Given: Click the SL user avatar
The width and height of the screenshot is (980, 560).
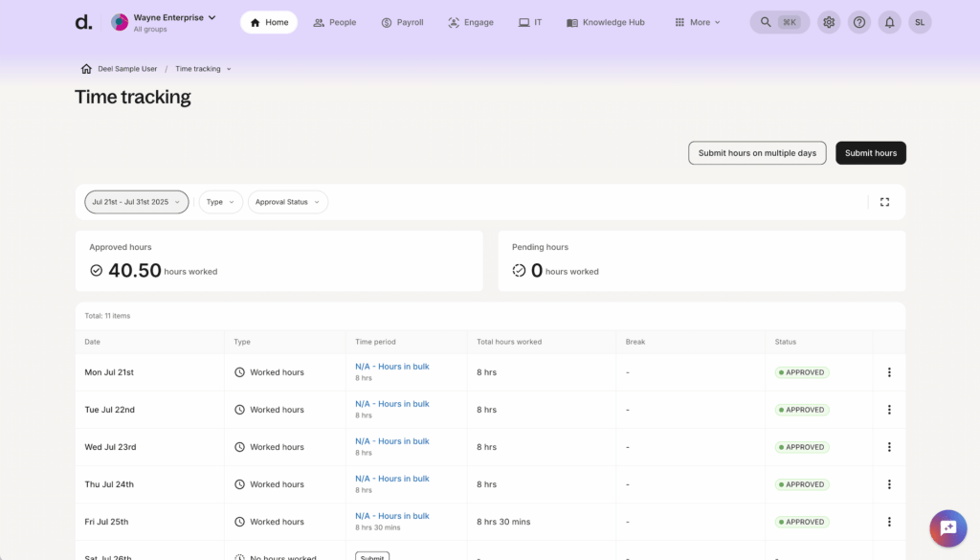Looking at the screenshot, I should click(x=920, y=22).
